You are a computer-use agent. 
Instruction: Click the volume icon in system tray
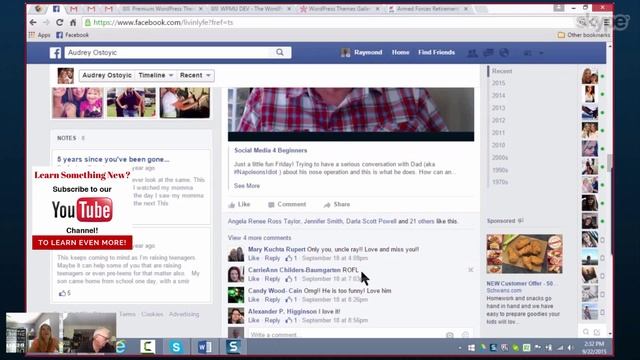click(x=571, y=348)
